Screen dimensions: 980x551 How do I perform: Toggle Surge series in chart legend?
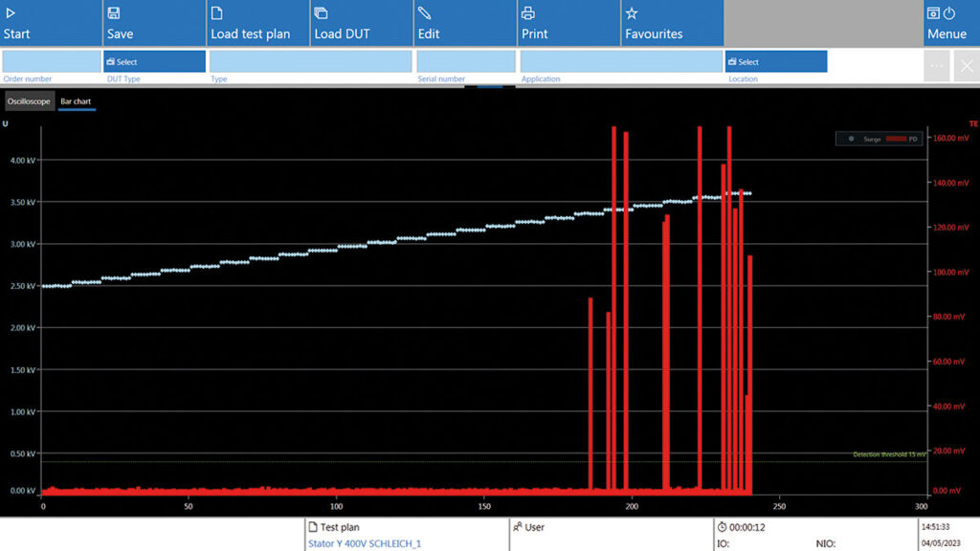click(866, 139)
